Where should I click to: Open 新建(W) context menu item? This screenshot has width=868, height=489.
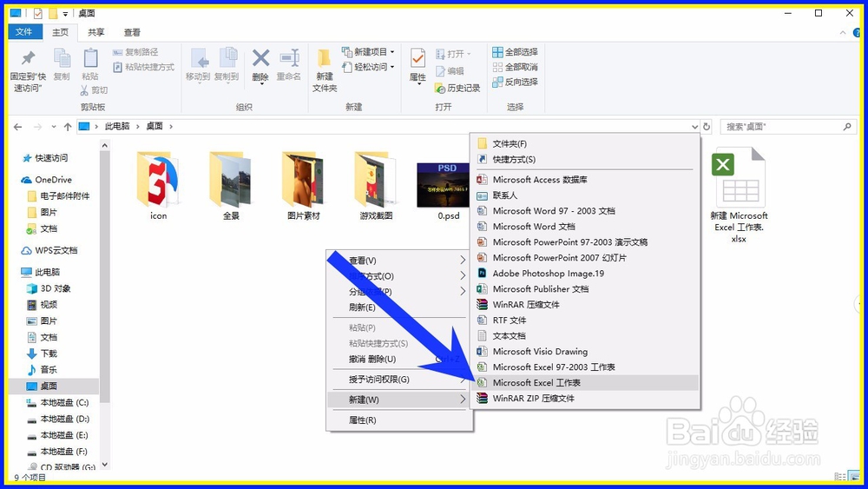click(399, 400)
